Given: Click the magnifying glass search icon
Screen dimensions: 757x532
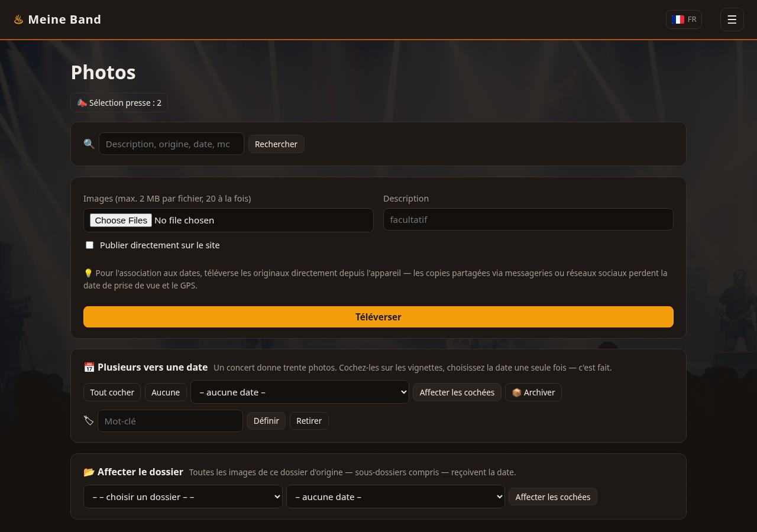Looking at the screenshot, I should click(89, 144).
